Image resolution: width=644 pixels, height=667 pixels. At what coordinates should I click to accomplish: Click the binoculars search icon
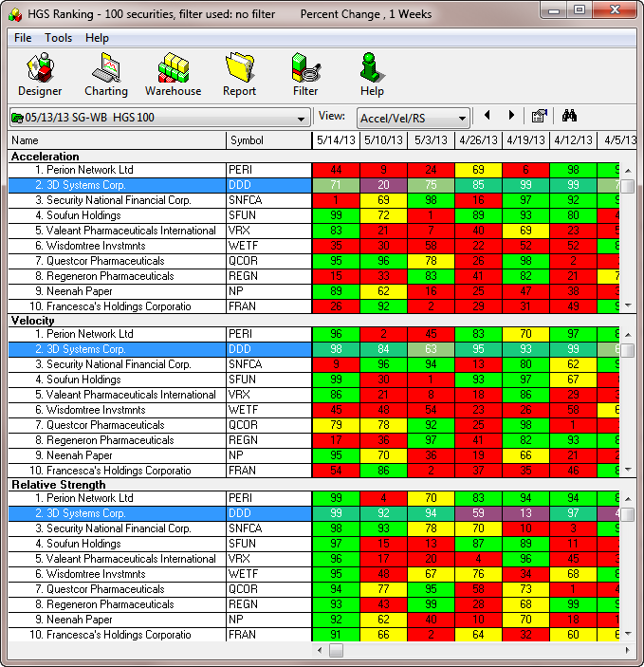coord(569,116)
